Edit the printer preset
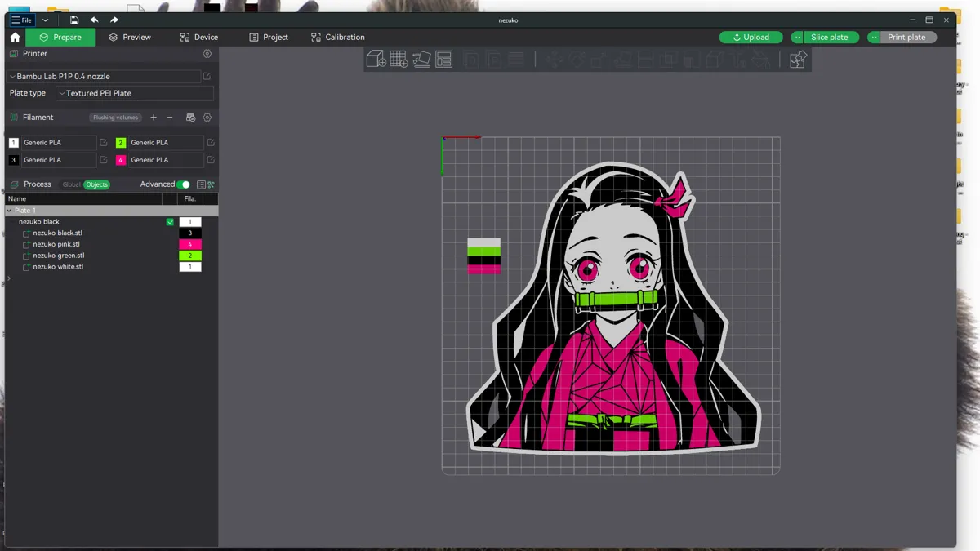980x551 pixels. (x=207, y=76)
